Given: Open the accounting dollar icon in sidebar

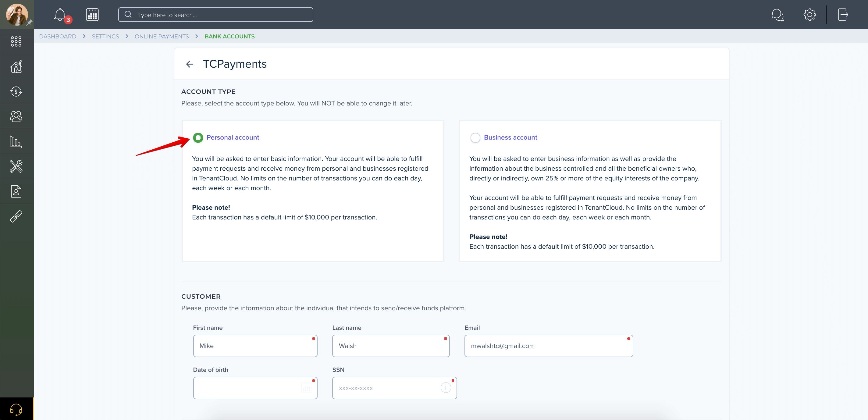Looking at the screenshot, I should (16, 91).
